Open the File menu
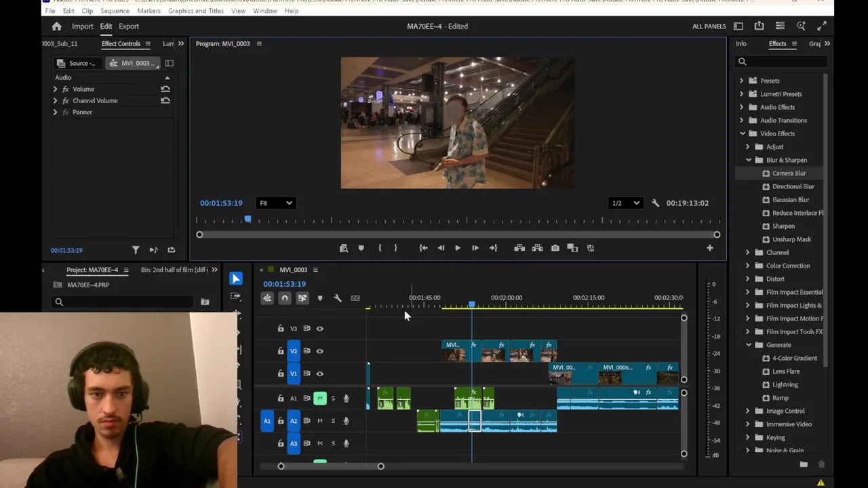The width and height of the screenshot is (868, 488). (50, 11)
